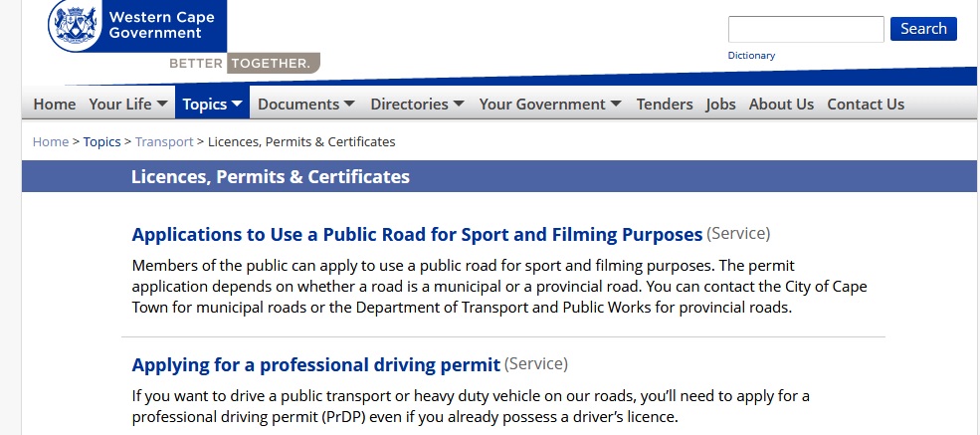This screenshot has width=980, height=435.
Task: Open Applications to Use a Public Road link
Action: pos(417,235)
